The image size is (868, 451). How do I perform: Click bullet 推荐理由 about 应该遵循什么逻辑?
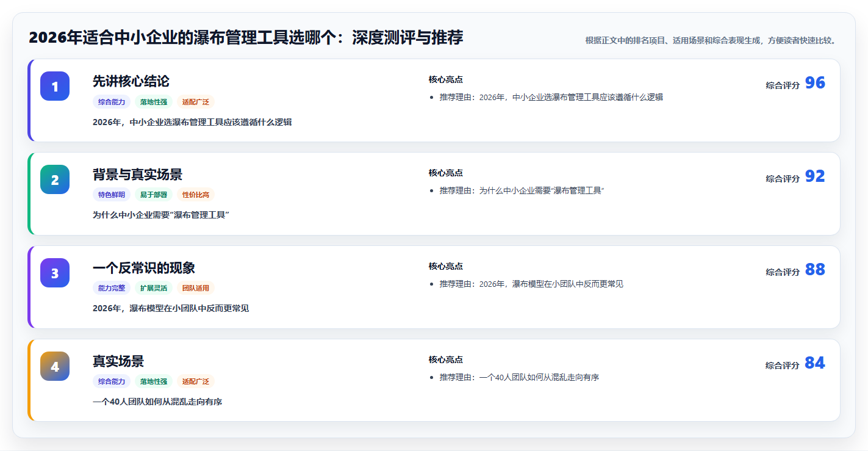point(551,97)
